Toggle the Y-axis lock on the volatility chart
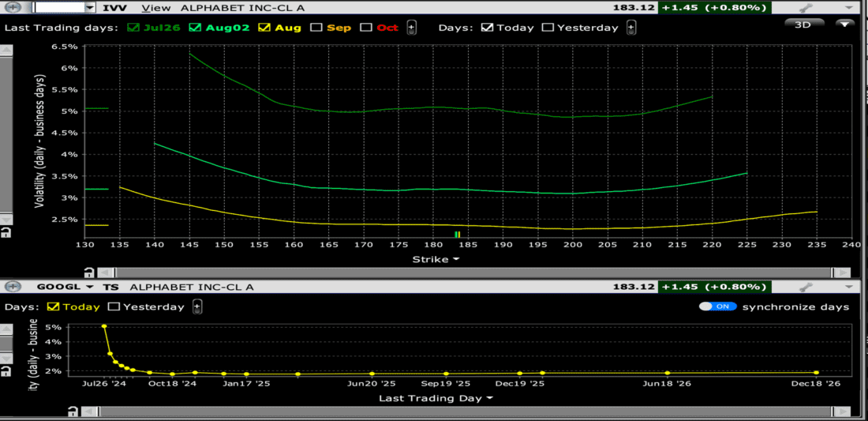Screen dimensions: 868x421 (x=6, y=232)
